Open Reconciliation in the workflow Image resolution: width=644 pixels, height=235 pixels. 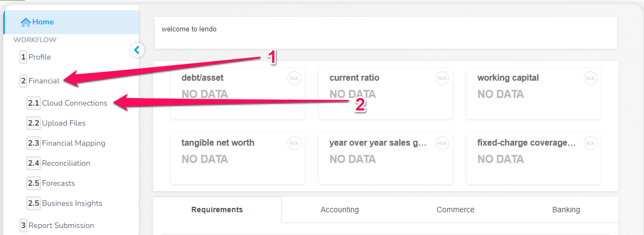(58, 163)
